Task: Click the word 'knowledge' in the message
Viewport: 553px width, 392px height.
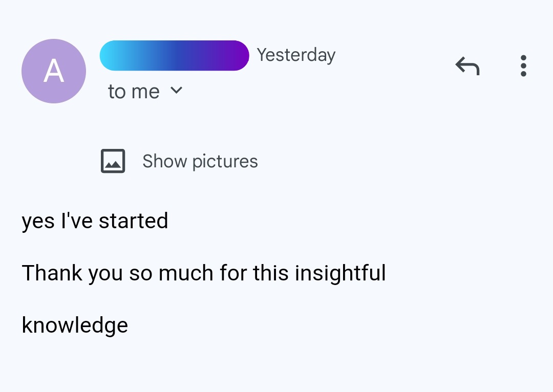Action: click(x=75, y=325)
